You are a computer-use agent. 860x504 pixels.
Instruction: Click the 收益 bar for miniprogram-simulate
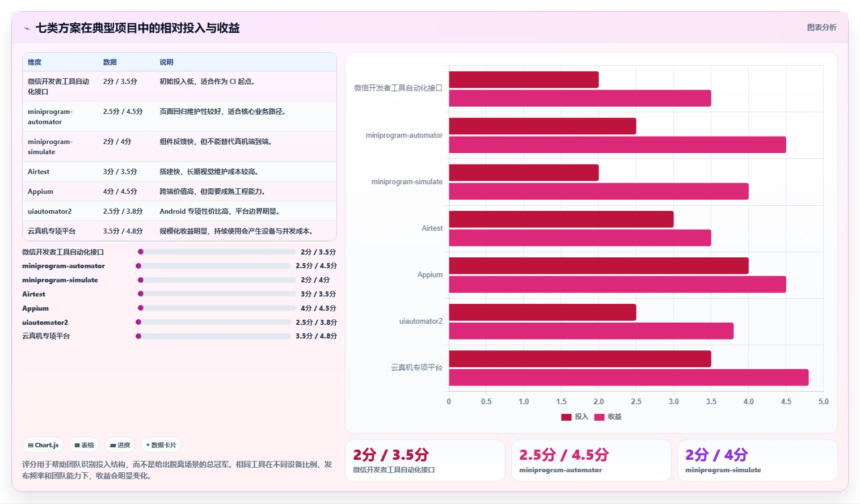click(598, 191)
